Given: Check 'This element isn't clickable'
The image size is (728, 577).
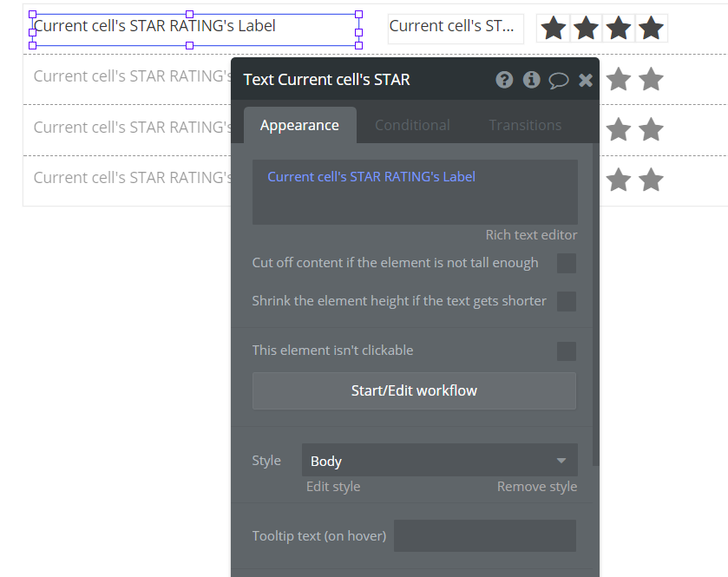Looking at the screenshot, I should (567, 351).
